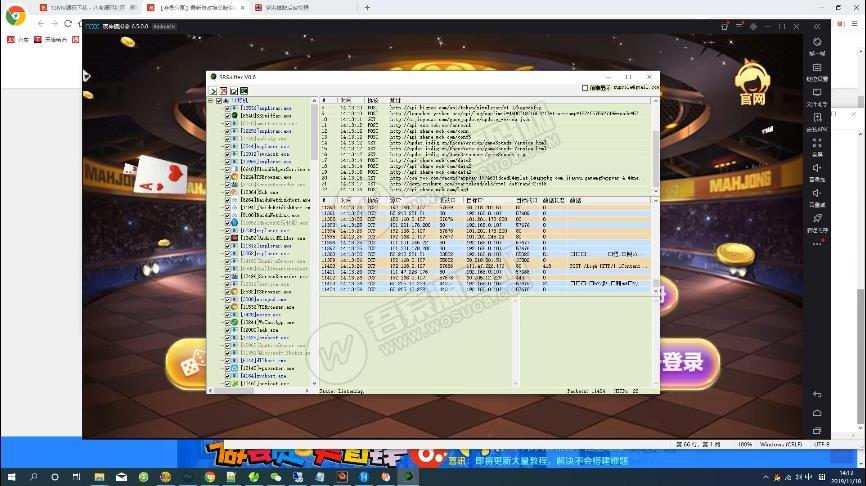
Task: Click the Android home icon in emulator sidebar
Action: (817, 413)
